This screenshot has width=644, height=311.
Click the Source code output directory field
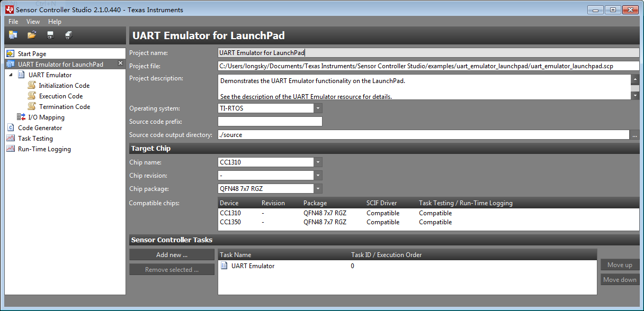(424, 135)
